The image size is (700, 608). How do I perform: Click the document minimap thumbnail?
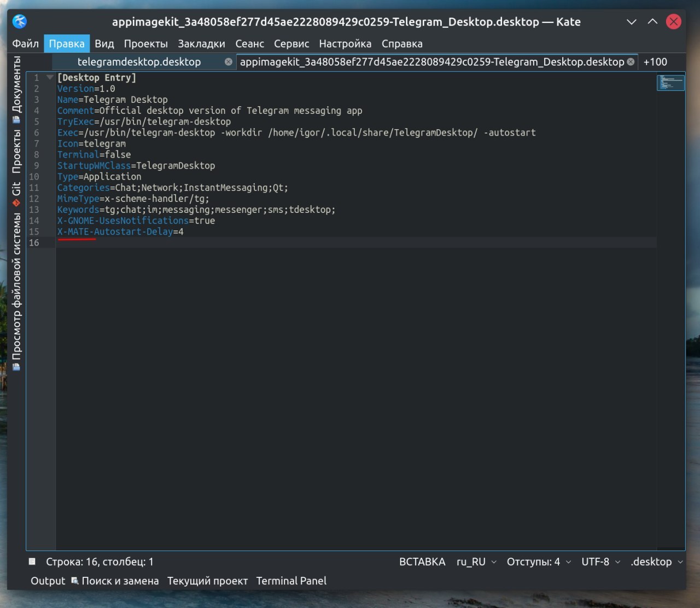(x=670, y=83)
